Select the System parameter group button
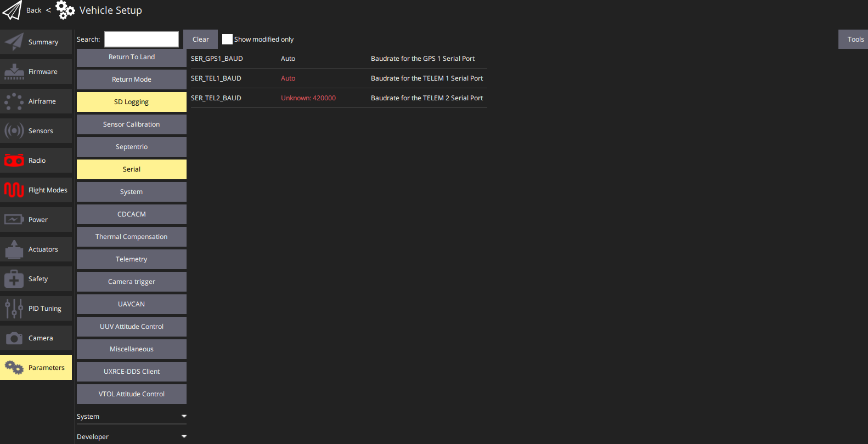The height and width of the screenshot is (444, 868). [x=132, y=192]
